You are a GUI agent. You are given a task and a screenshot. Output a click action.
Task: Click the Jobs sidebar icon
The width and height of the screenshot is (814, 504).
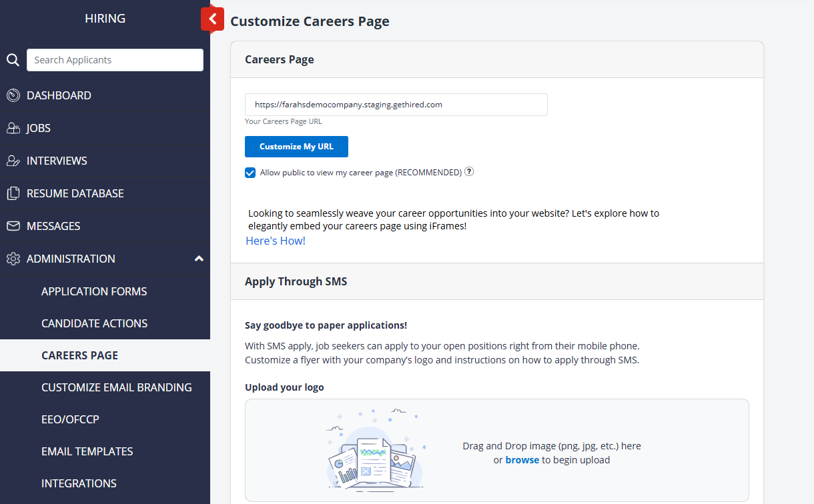(13, 128)
